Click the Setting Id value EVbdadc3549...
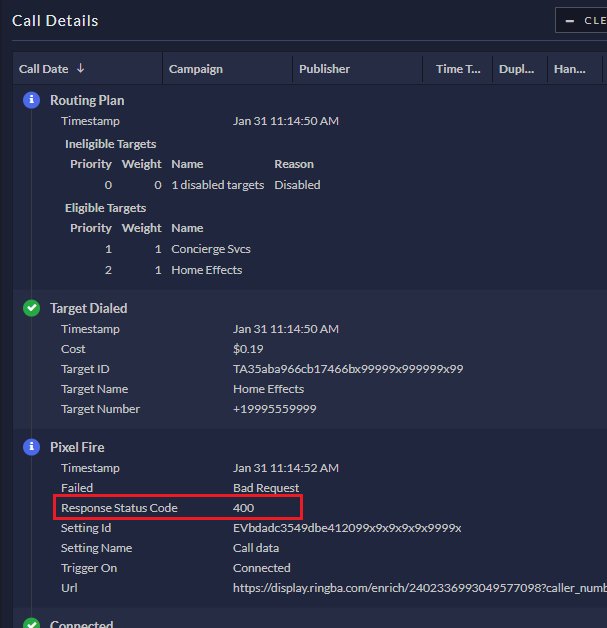 click(x=347, y=528)
